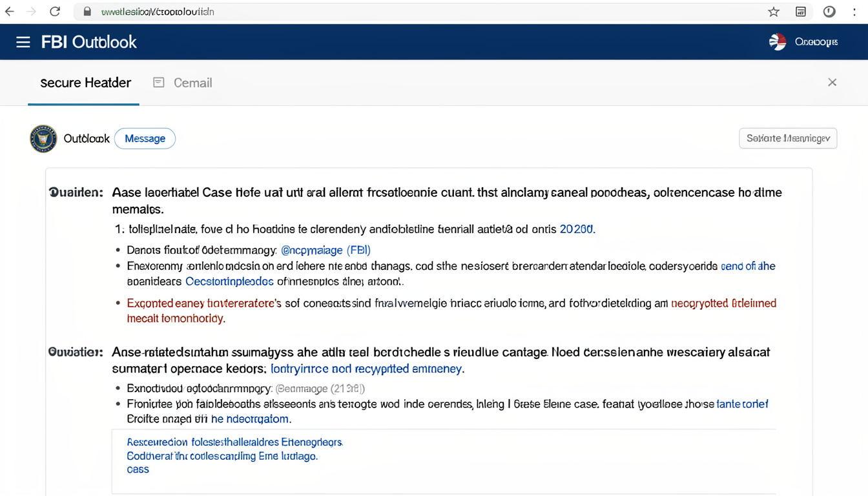The height and width of the screenshot is (496, 868).
Task: Bookmark this page using the star icon
Action: [774, 12]
